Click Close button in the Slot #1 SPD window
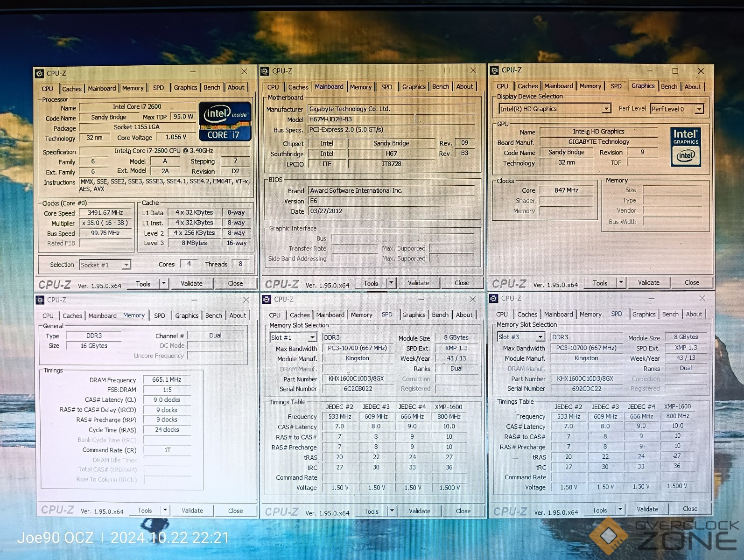The width and height of the screenshot is (744, 560). point(463,511)
